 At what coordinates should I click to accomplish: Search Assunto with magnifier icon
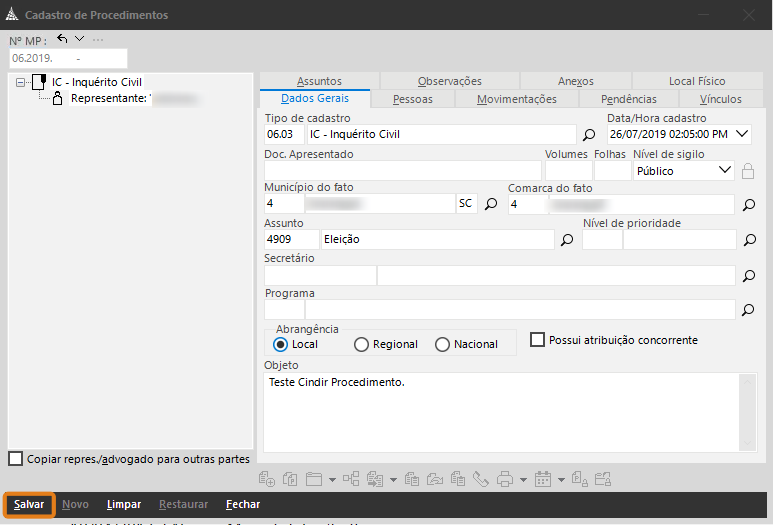pos(567,240)
